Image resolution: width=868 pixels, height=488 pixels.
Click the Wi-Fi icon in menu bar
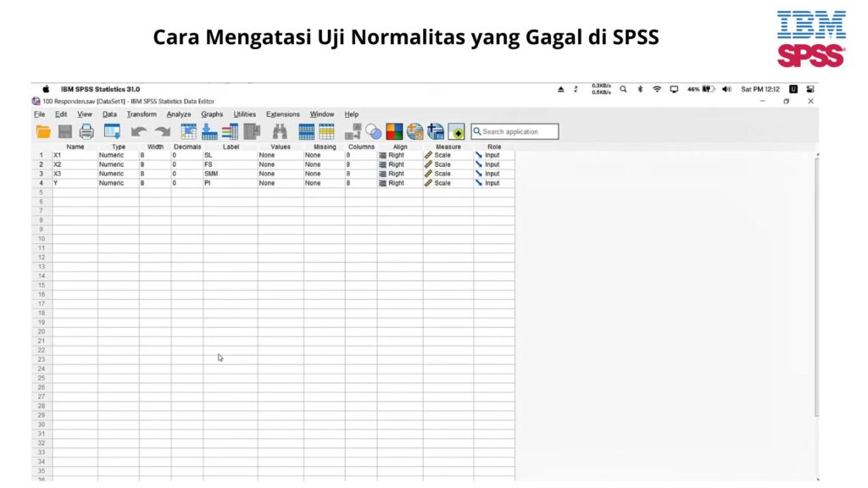[x=657, y=89]
